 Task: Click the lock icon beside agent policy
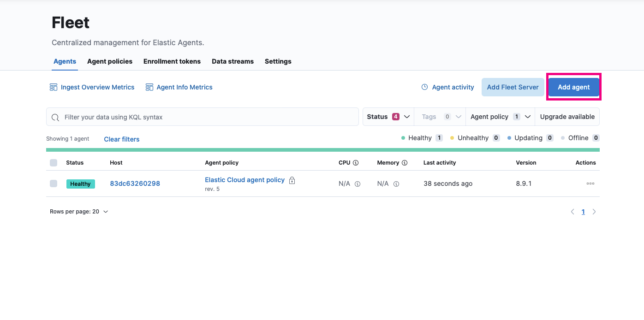292,180
